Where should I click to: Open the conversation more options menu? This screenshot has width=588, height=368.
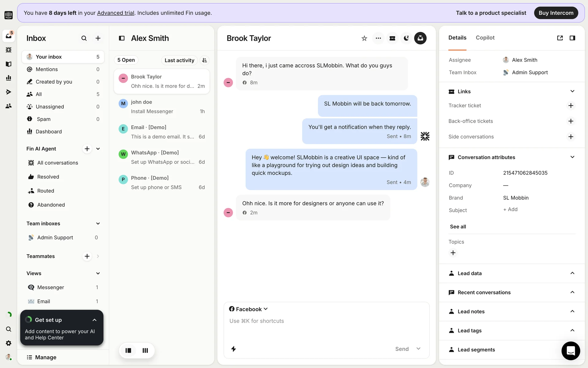point(378,38)
